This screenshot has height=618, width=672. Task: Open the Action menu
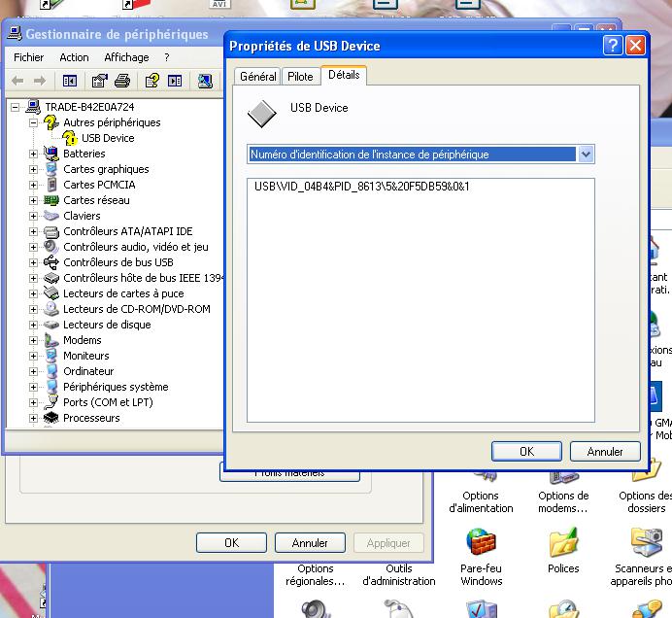pos(74,57)
